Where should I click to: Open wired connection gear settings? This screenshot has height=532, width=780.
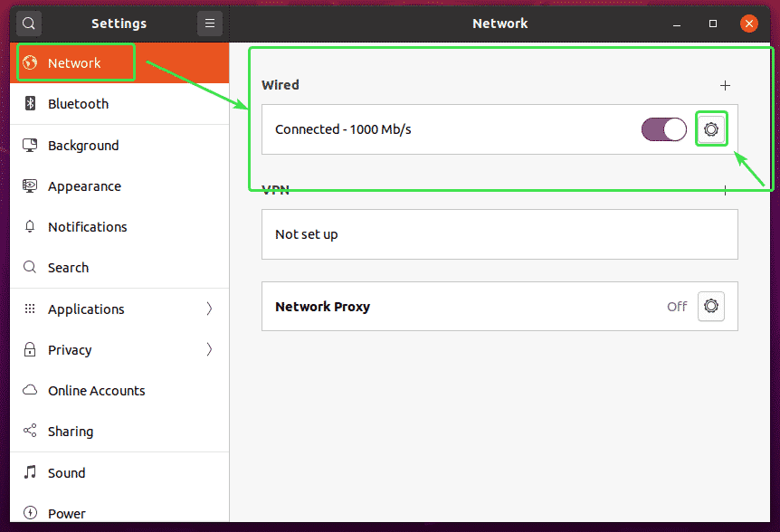coord(711,129)
